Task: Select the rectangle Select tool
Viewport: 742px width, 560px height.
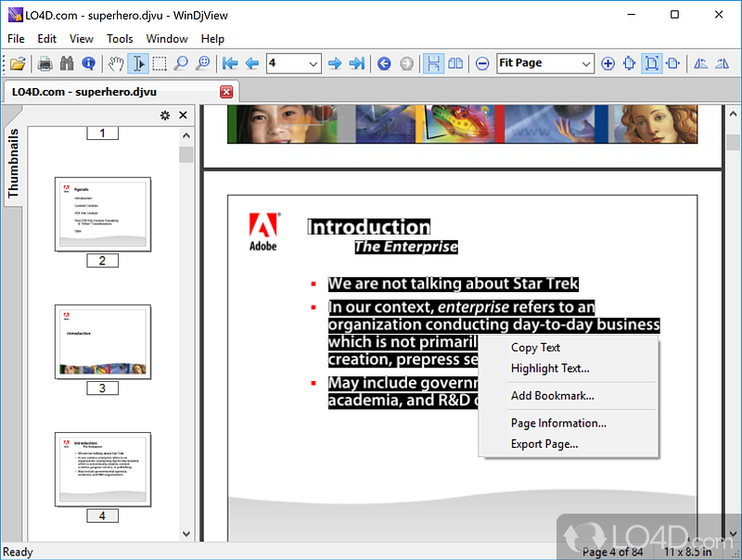Action: click(x=160, y=63)
